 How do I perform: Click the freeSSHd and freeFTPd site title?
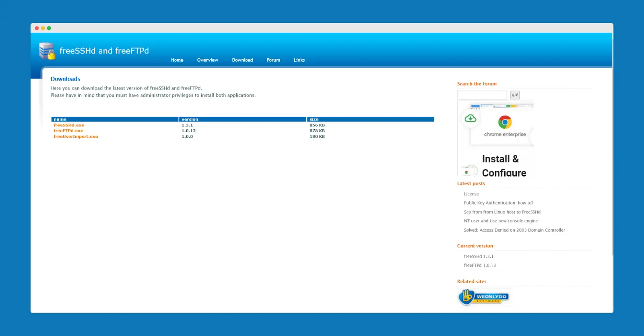pos(104,51)
